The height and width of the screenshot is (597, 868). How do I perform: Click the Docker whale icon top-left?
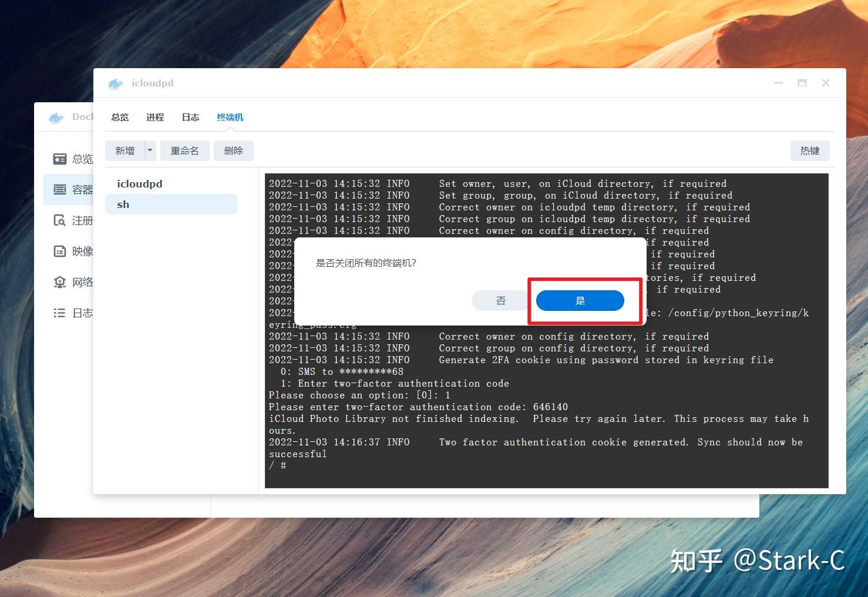pyautogui.click(x=56, y=116)
